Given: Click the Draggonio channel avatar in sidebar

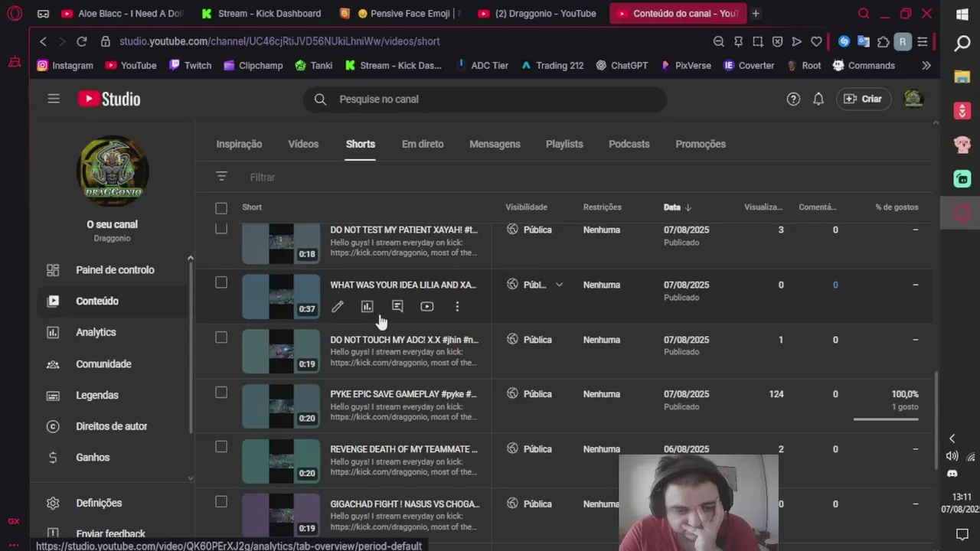Looking at the screenshot, I should point(113,172).
